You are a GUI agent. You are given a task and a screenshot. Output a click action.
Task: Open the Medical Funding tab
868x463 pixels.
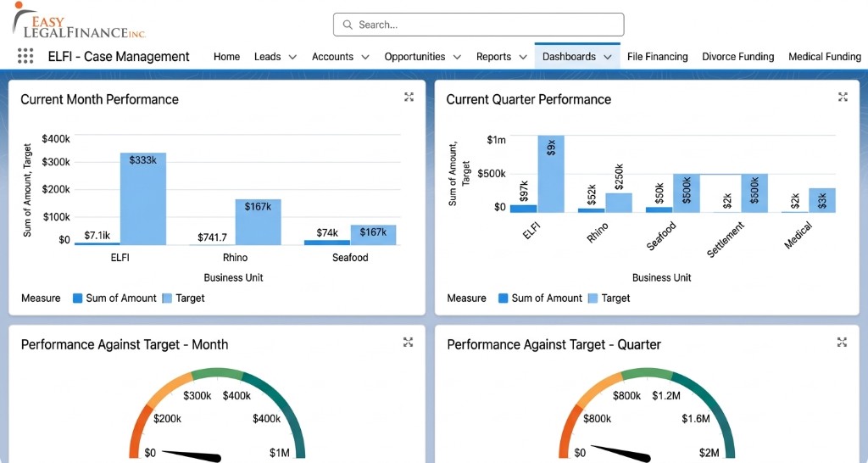click(825, 57)
